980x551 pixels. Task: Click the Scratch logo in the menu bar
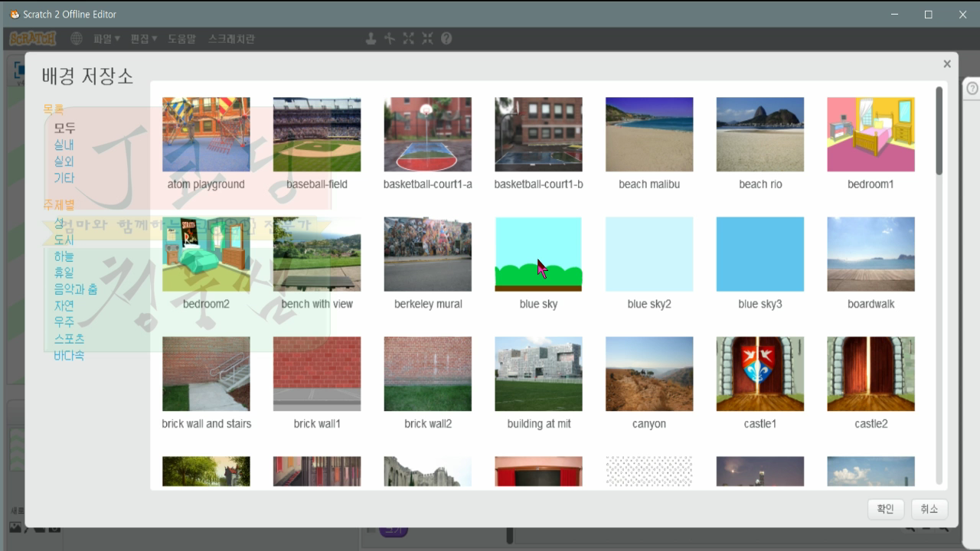pos(32,38)
